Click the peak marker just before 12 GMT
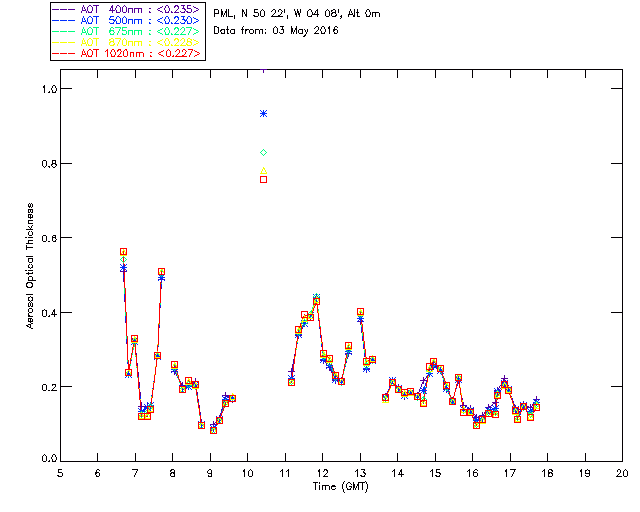 pos(316,301)
